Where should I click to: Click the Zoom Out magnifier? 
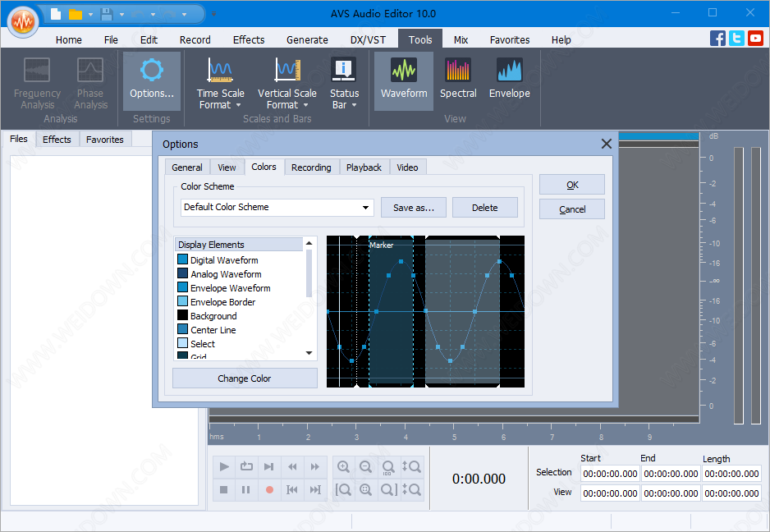(x=365, y=466)
